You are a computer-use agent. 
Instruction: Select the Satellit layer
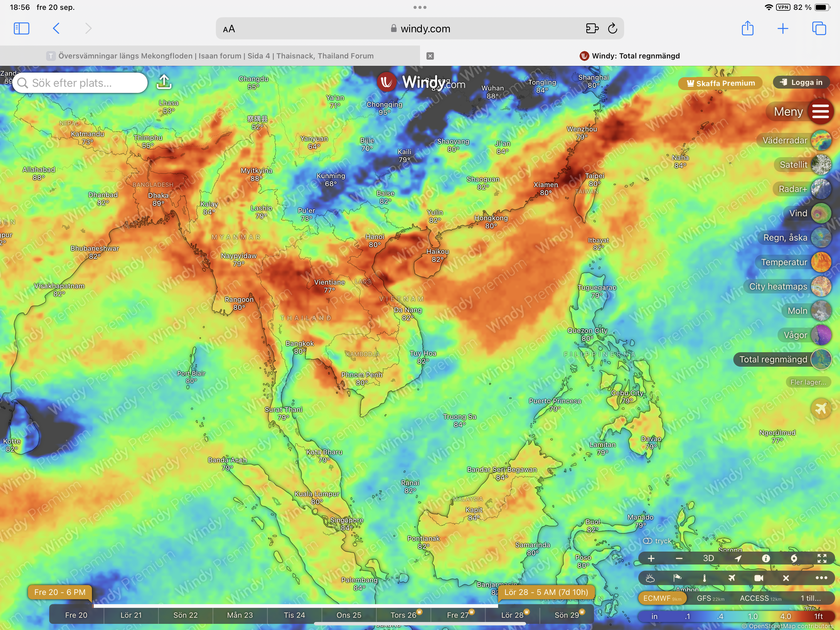click(821, 165)
